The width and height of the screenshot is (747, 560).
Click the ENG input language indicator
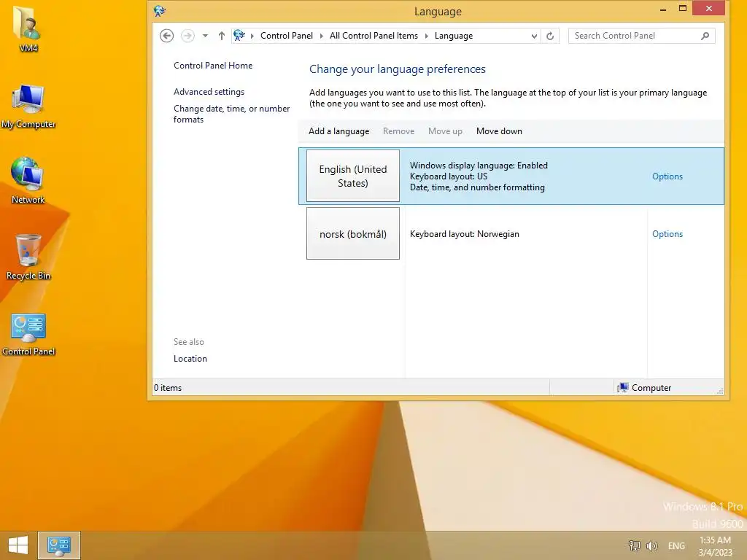click(x=676, y=545)
